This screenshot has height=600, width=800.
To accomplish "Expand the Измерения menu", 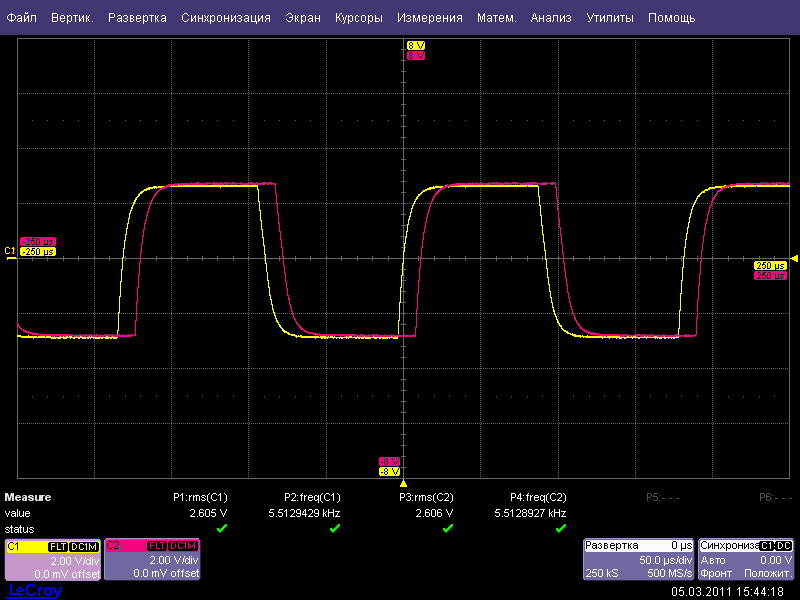I will coord(429,18).
